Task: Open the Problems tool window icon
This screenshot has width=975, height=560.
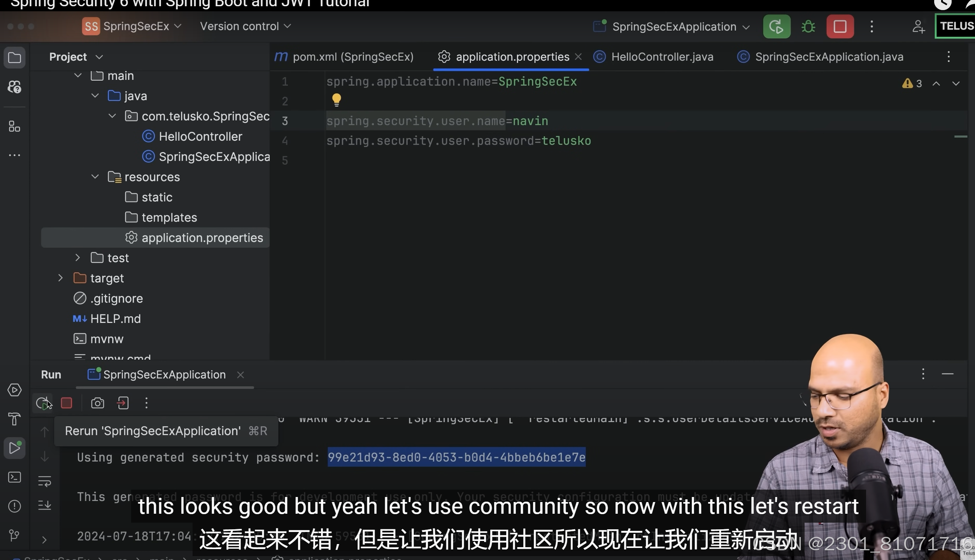Action: pos(14,506)
